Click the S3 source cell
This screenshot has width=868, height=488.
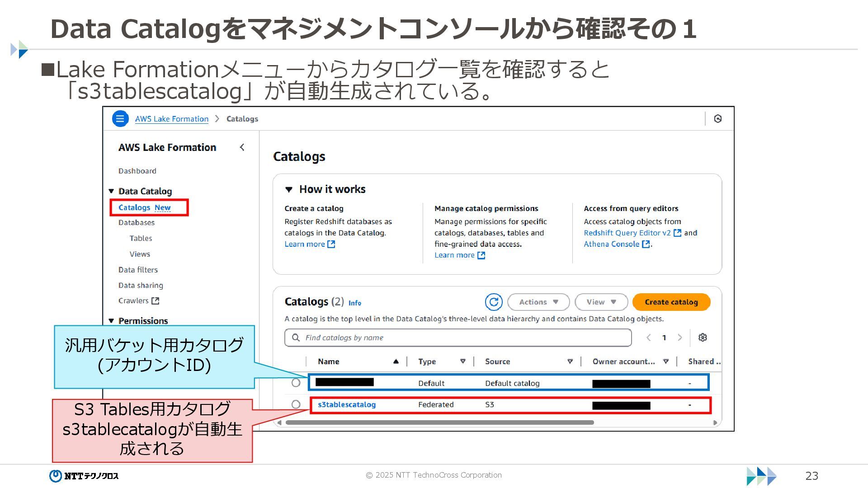pos(490,404)
